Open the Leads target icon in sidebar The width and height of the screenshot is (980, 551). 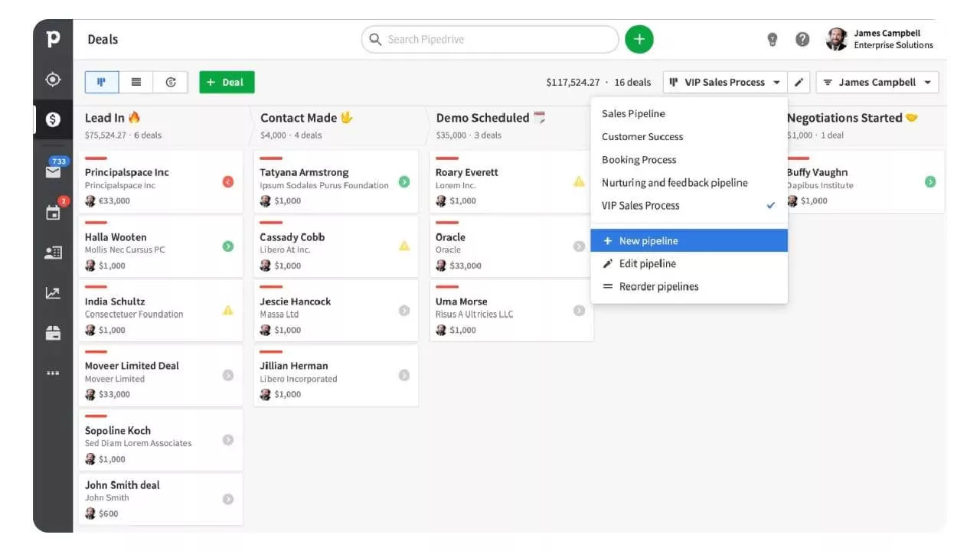coord(53,80)
